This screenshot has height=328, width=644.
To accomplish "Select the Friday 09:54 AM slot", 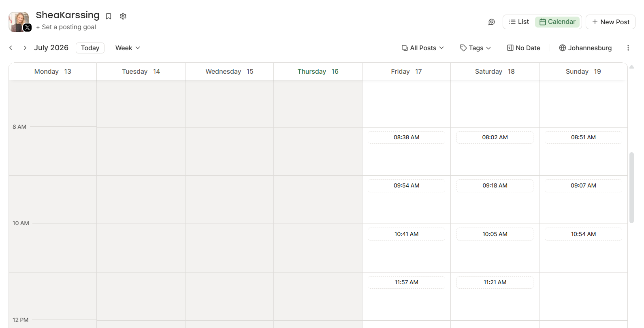I will (x=406, y=185).
